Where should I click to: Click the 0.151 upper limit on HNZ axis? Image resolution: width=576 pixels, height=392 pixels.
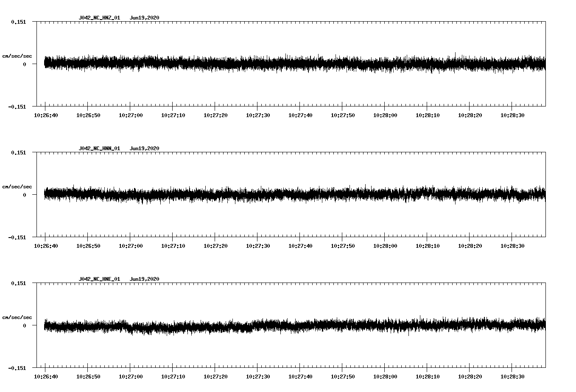[x=19, y=22]
